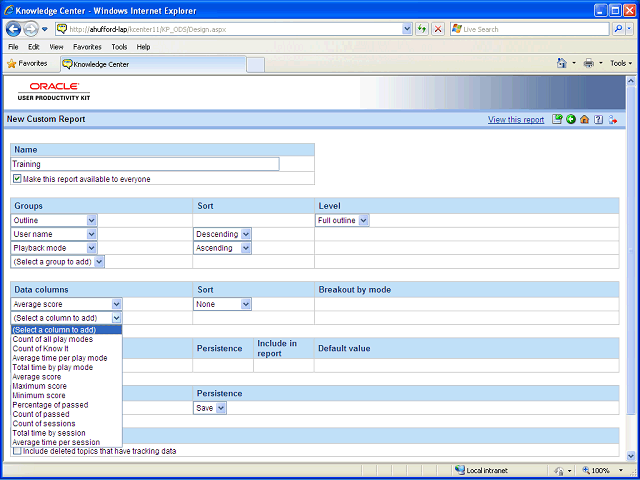Click the save report icon
Screen dimensions: 640x480
point(557,119)
